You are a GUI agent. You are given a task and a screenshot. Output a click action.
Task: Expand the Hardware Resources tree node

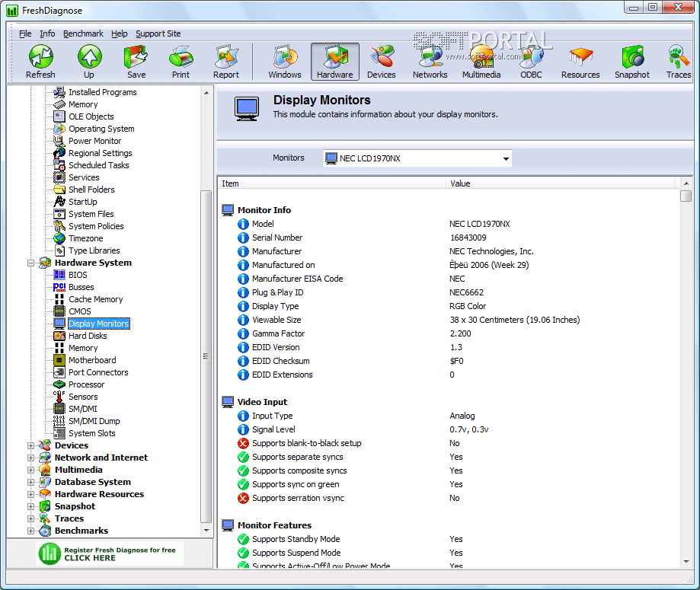[x=30, y=494]
